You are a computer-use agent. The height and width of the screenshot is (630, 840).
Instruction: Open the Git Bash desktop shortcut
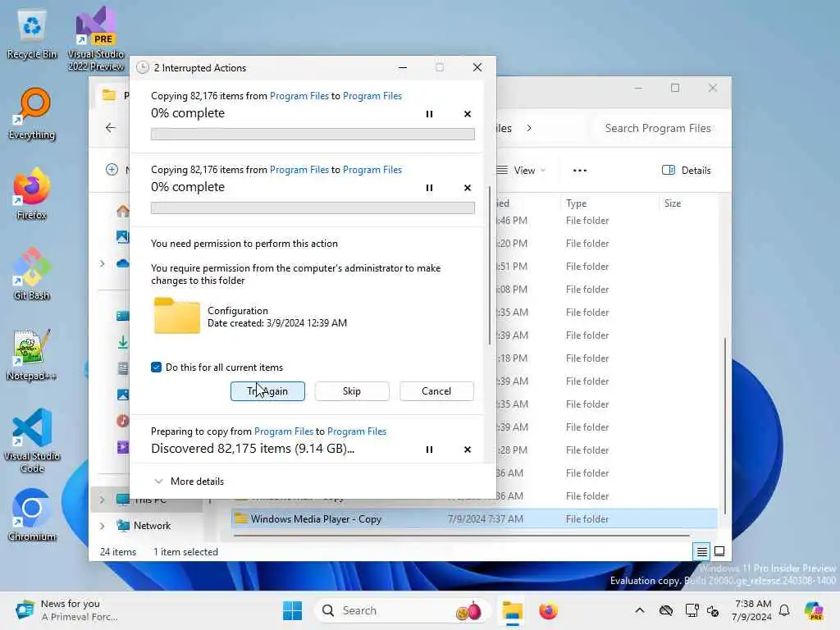point(32,274)
